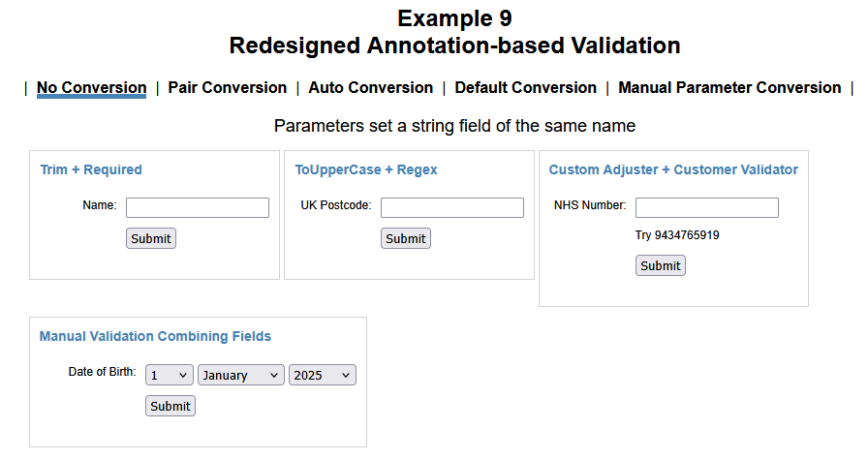Submit the Trim + Required form
Screen dimensions: 868x460
151,238
